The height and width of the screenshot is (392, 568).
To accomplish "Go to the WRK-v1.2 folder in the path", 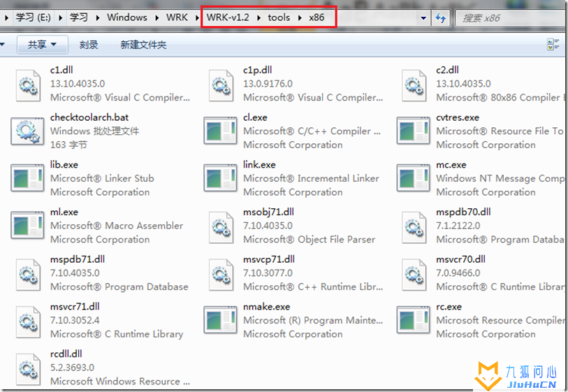I will point(228,17).
